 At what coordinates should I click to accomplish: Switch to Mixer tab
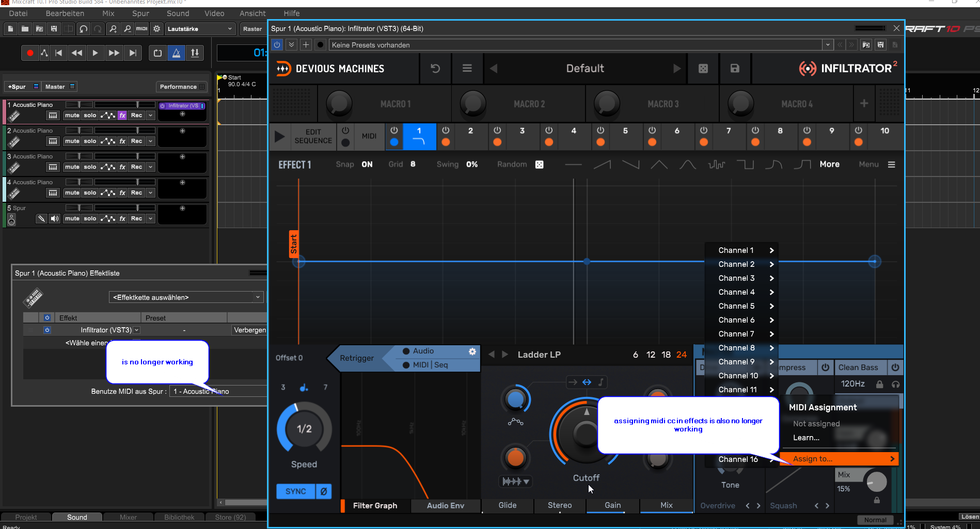coord(128,517)
